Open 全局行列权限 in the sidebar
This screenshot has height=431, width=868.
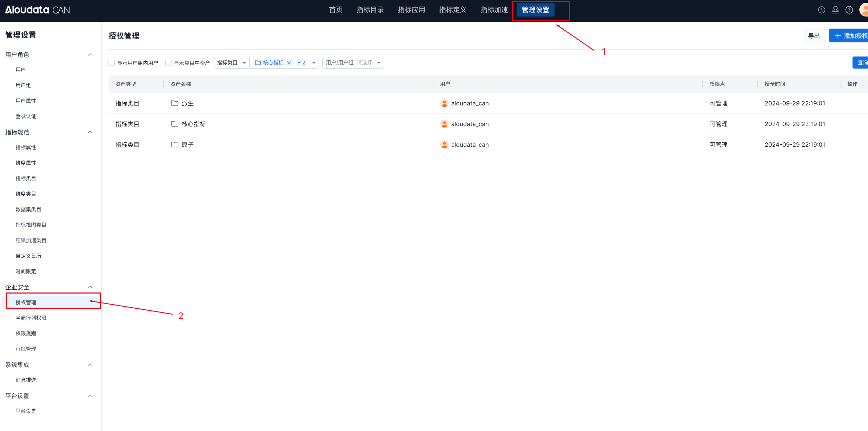(x=31, y=318)
